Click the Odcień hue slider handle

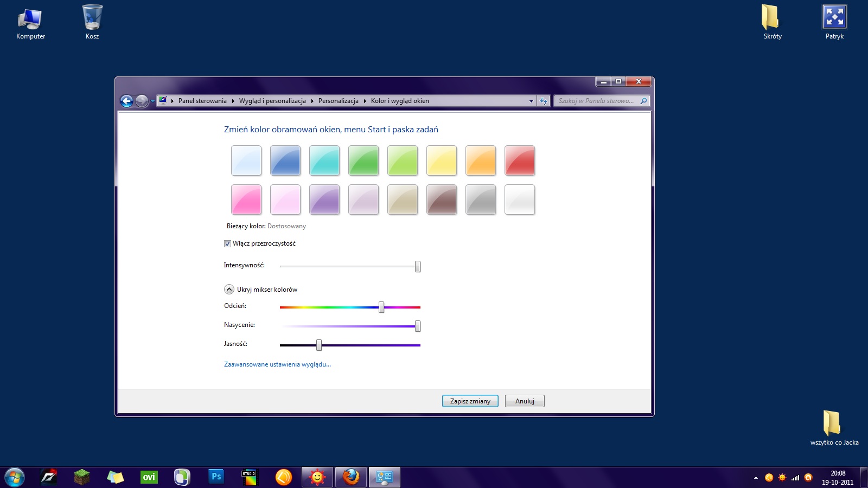381,307
